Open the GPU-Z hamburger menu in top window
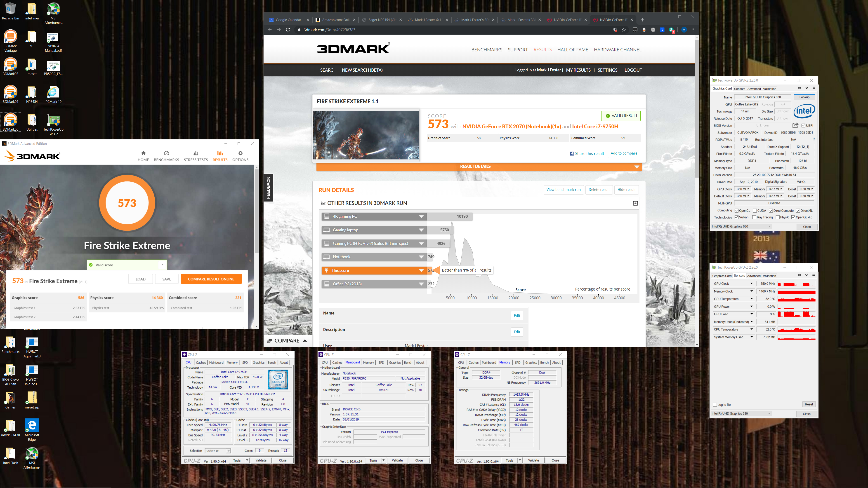The image size is (868, 488). coord(814,88)
